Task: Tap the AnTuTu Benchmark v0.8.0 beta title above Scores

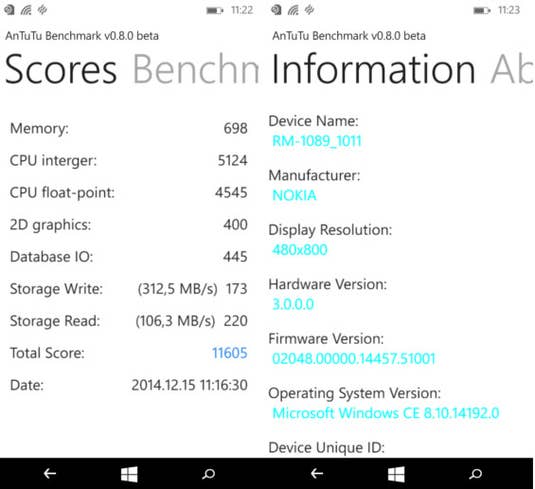Action: [x=82, y=36]
